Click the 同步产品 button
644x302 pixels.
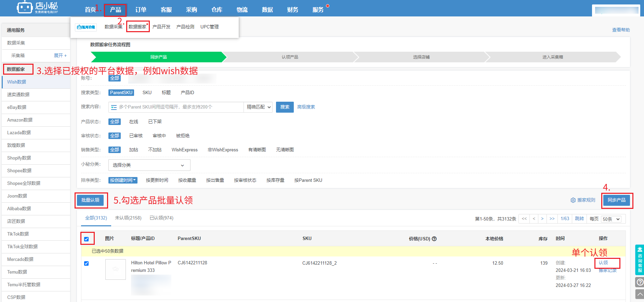coord(617,200)
